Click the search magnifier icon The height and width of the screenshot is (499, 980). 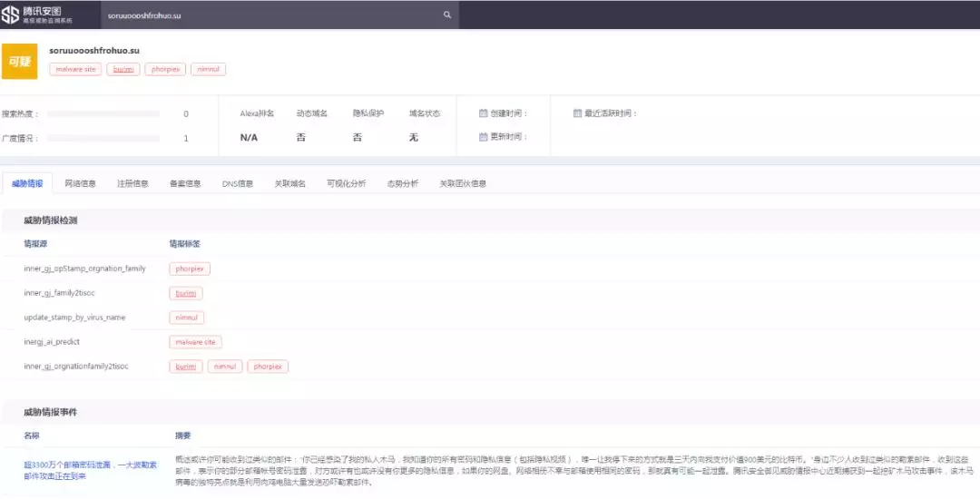click(x=446, y=15)
